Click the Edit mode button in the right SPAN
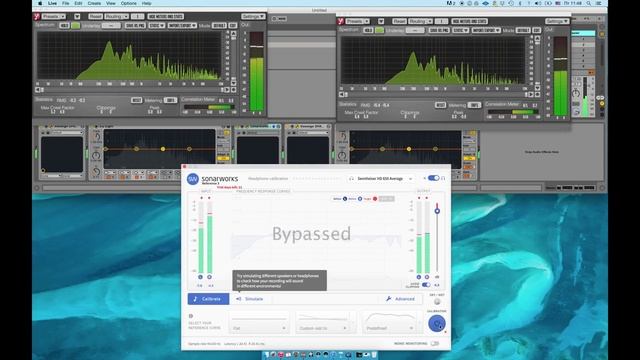The height and width of the screenshot is (360, 640). pos(537,30)
